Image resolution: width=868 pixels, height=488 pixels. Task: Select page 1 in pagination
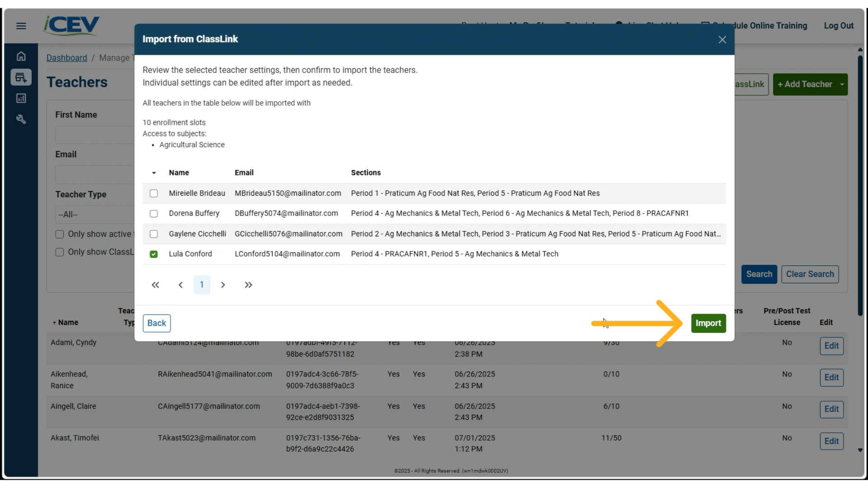(202, 285)
